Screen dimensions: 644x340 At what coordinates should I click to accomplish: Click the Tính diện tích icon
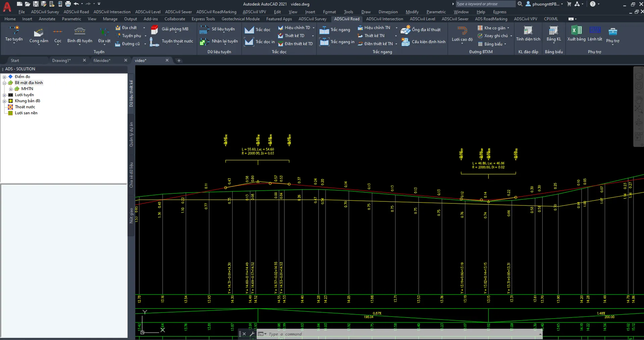528,31
